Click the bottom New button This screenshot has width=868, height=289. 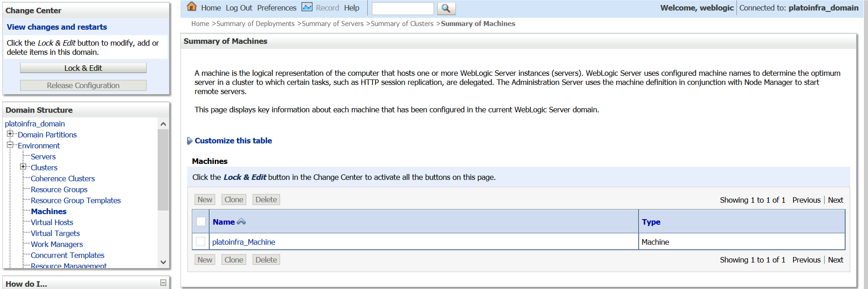click(205, 260)
